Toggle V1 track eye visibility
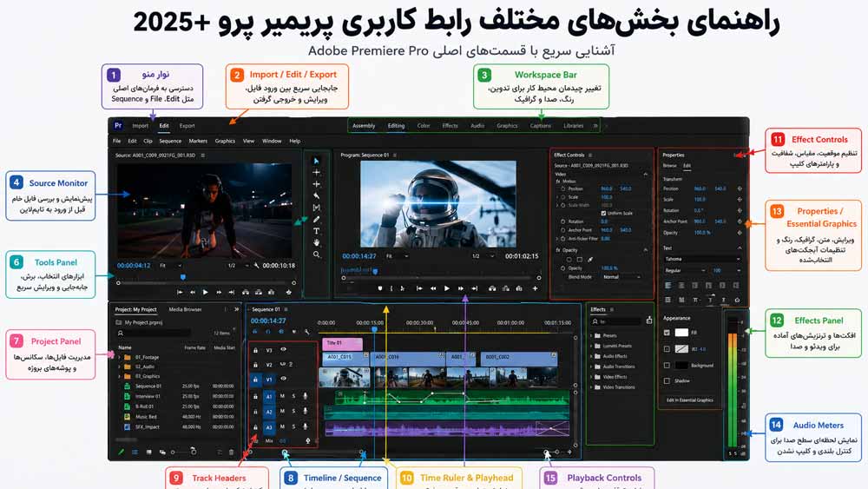The image size is (868, 489). [x=284, y=380]
